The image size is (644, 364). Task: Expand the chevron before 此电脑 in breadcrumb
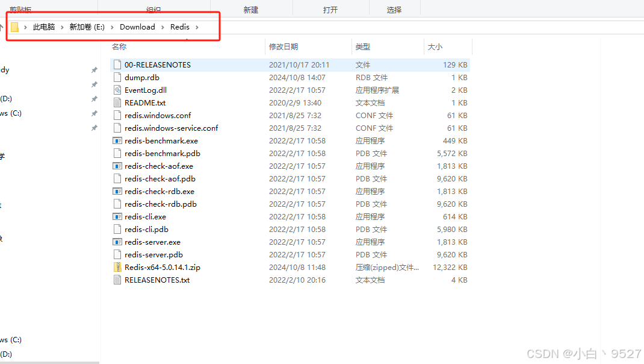tap(25, 27)
